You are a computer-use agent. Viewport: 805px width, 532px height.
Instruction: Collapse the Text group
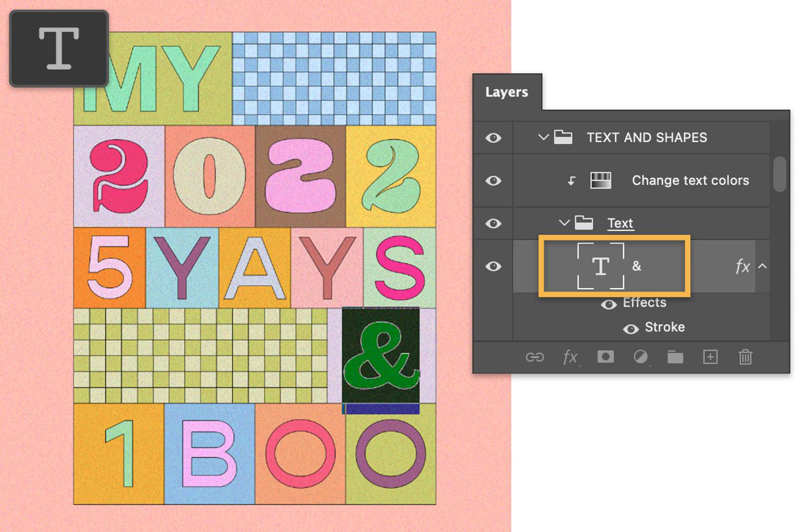pyautogui.click(x=565, y=223)
